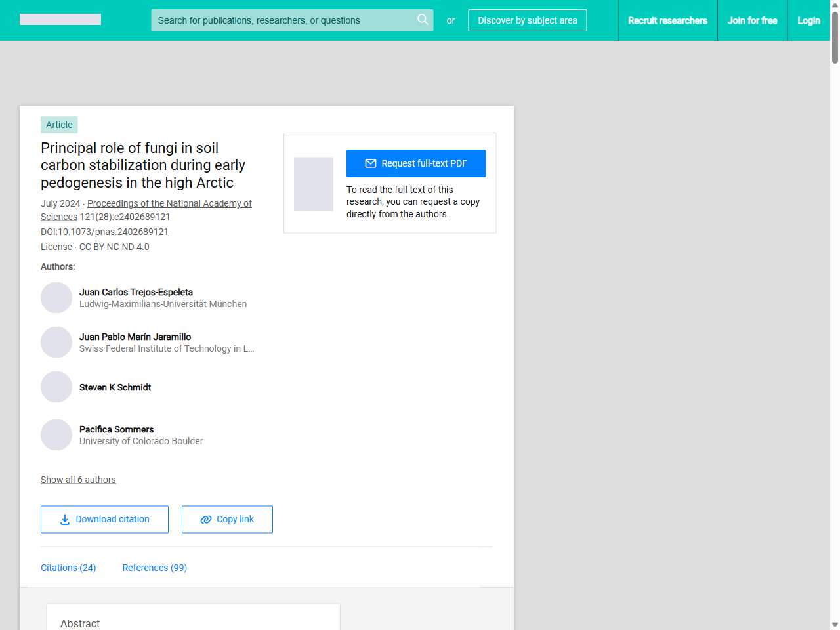Open the CC BY-NC-ND 4.0 license link
Screen dimensions: 840x630
pyautogui.click(x=114, y=247)
